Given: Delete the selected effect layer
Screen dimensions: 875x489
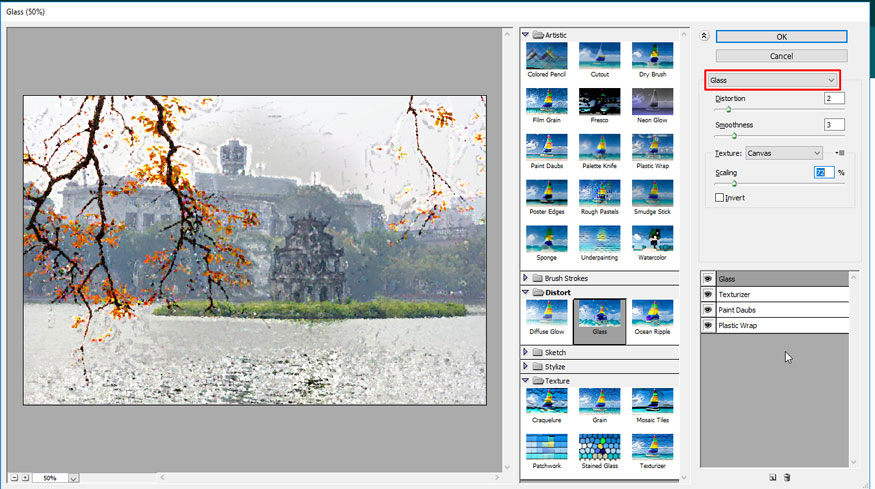Looking at the screenshot, I should click(x=787, y=477).
